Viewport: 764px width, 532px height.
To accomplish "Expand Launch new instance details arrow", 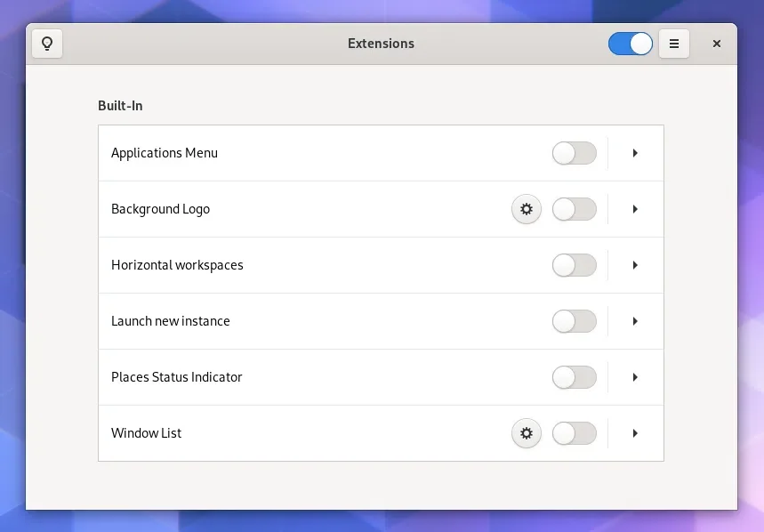I will [x=635, y=321].
